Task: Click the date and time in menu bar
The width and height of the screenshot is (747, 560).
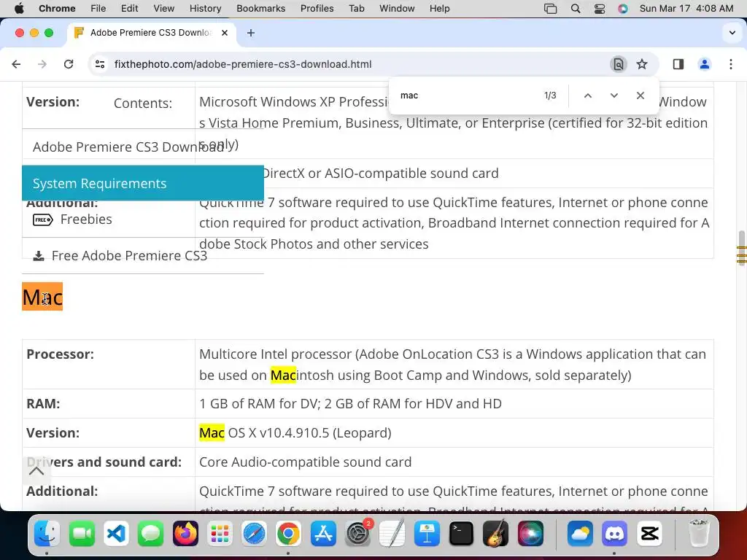Action: click(686, 9)
